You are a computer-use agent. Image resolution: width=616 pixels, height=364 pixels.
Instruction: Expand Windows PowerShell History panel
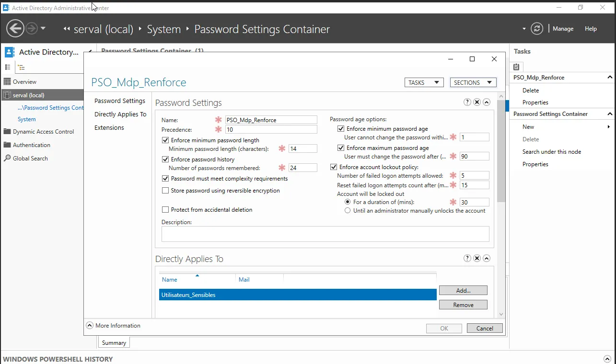607,359
